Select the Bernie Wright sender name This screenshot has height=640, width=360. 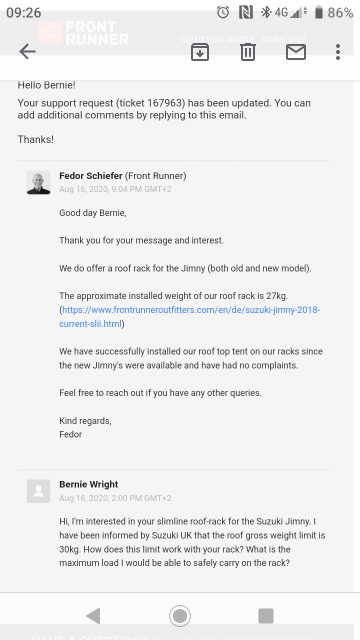click(x=89, y=484)
